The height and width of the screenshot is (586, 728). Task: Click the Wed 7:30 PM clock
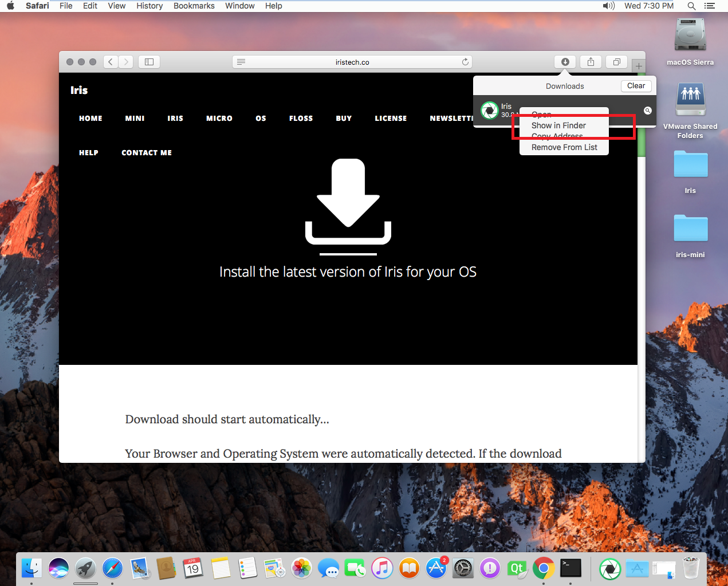[649, 6]
